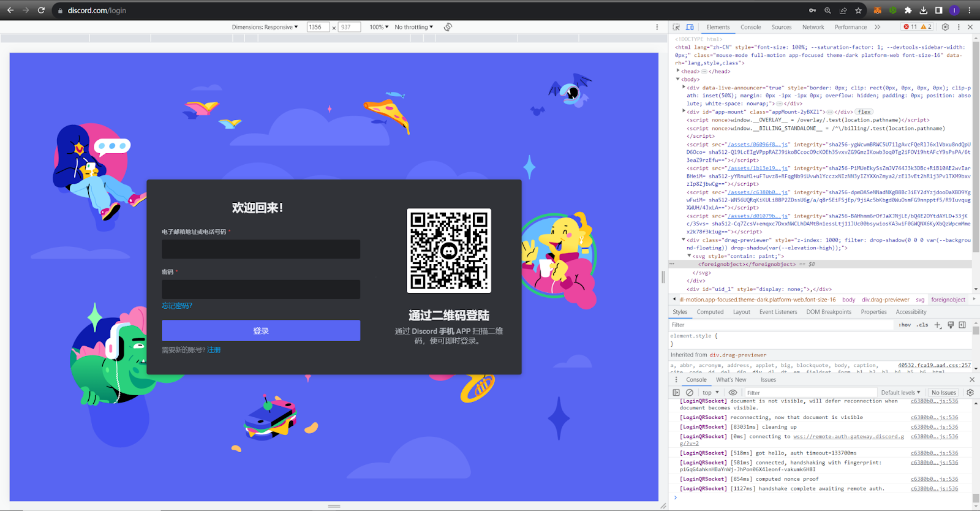Collapse the body element node

click(678, 79)
